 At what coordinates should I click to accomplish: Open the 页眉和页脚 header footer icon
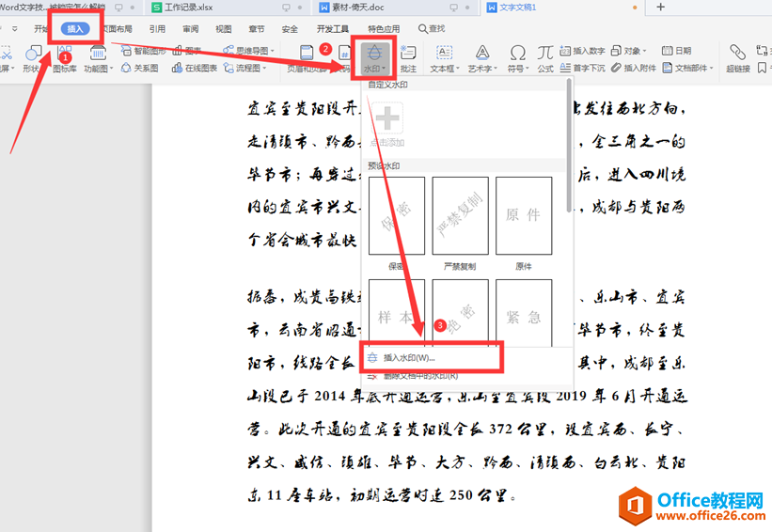click(307, 58)
